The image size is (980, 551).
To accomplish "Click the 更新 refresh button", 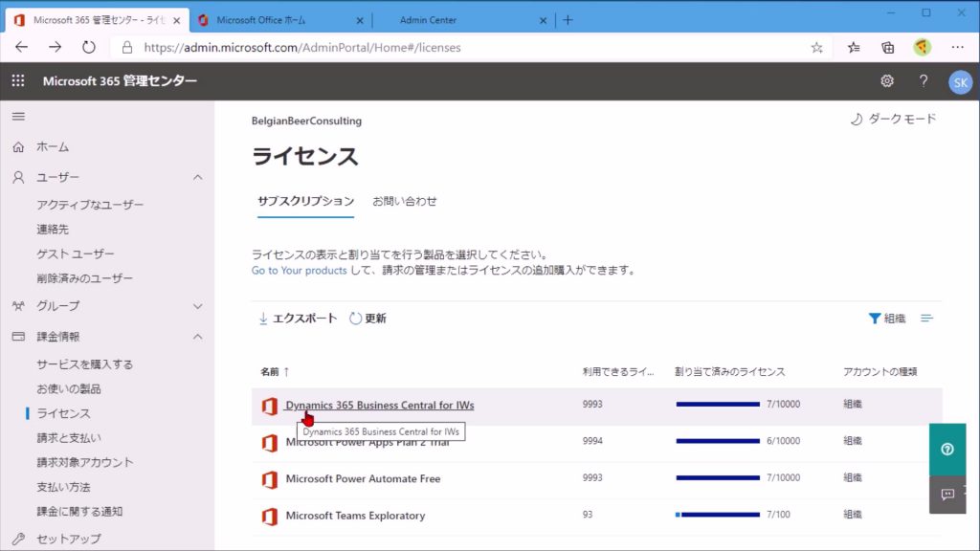I will (367, 319).
